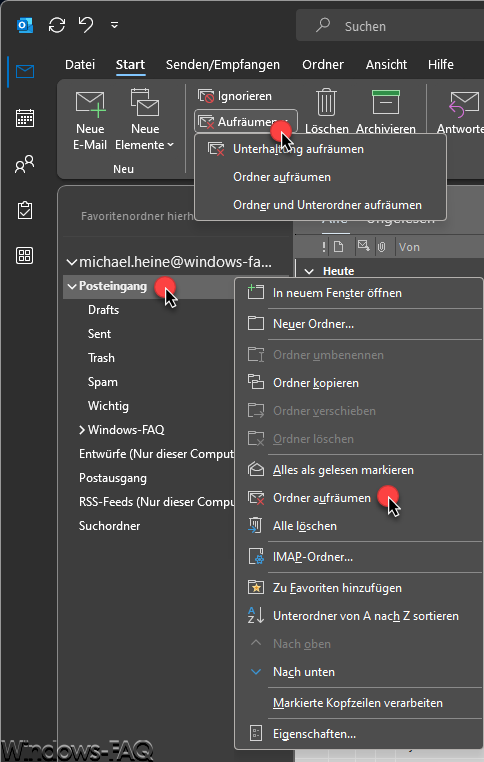
Task: Select the Start ribbon tab
Action: 130,65
